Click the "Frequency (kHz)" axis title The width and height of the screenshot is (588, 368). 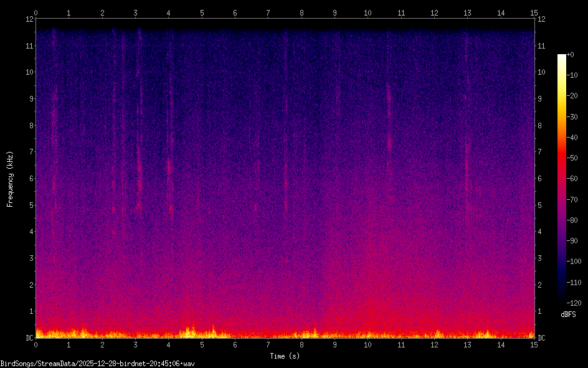[x=10, y=179]
